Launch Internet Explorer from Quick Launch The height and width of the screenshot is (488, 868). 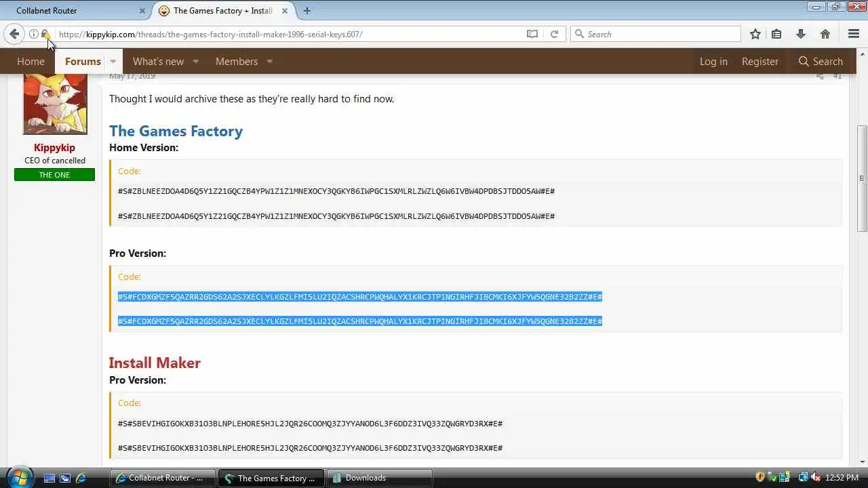click(x=81, y=478)
